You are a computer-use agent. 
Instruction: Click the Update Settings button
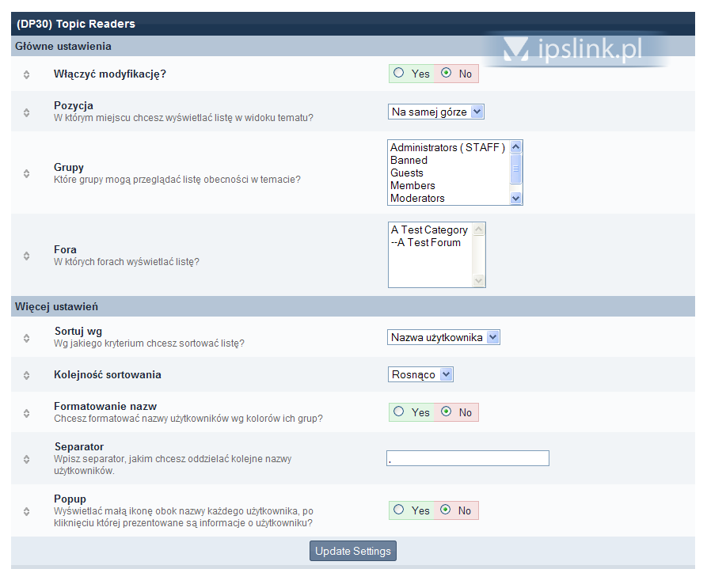point(352,552)
